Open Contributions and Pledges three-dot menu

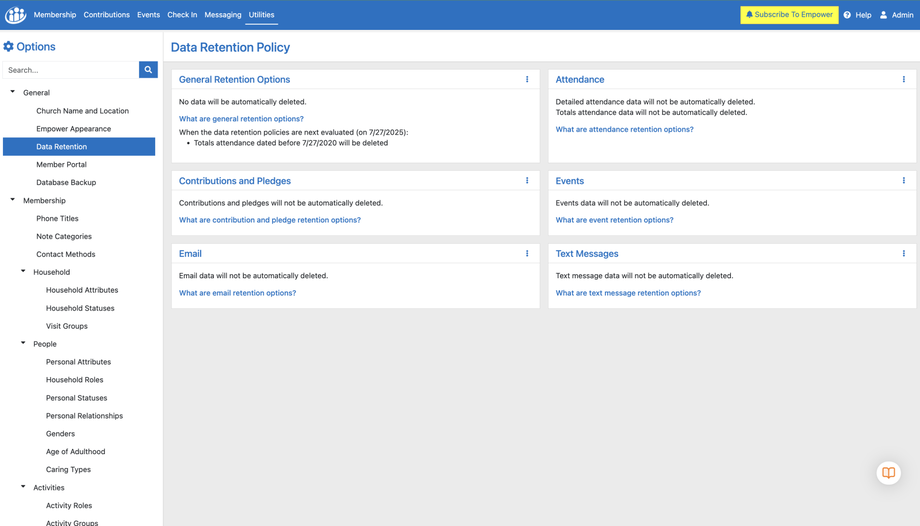[x=527, y=181]
